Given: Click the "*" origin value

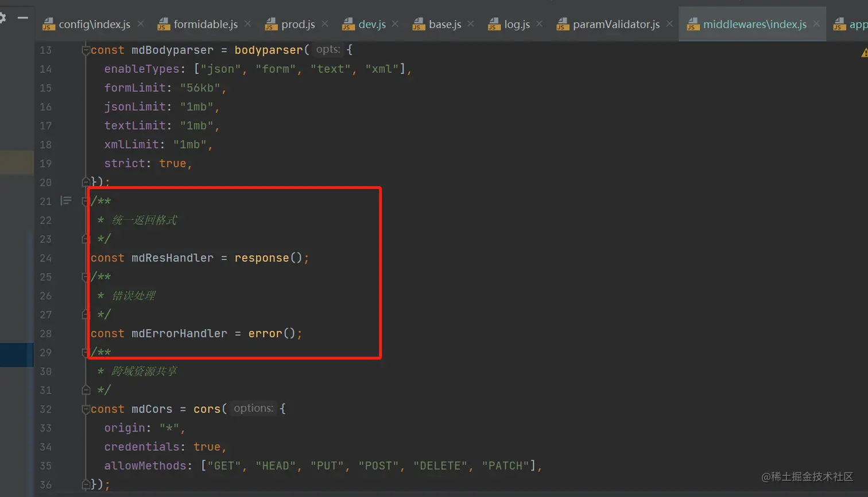Looking at the screenshot, I should (169, 428).
